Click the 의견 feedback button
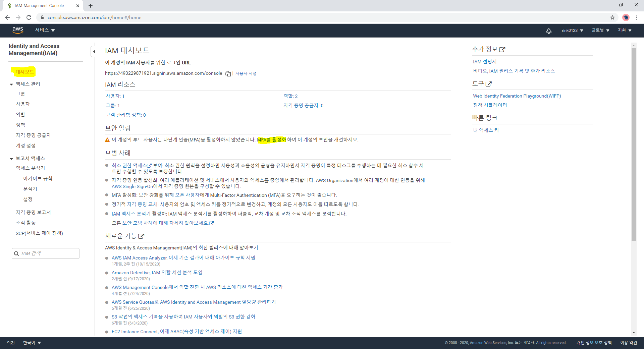The height and width of the screenshot is (349, 644). point(11,343)
